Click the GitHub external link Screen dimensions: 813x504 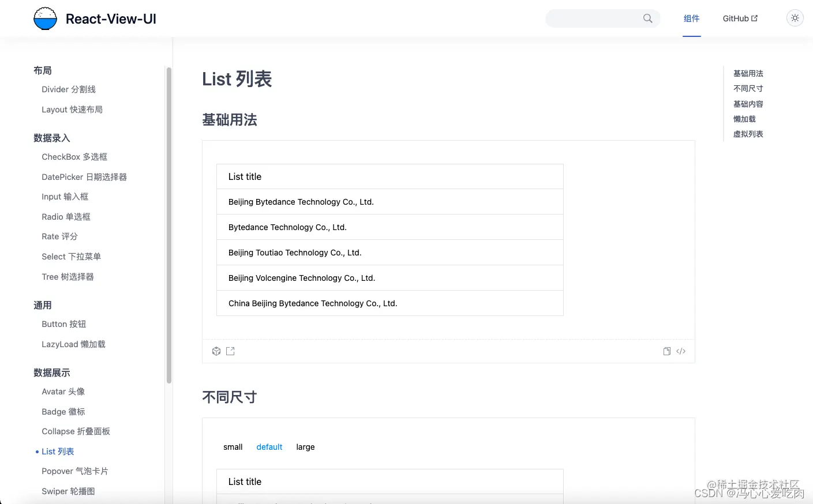point(740,18)
